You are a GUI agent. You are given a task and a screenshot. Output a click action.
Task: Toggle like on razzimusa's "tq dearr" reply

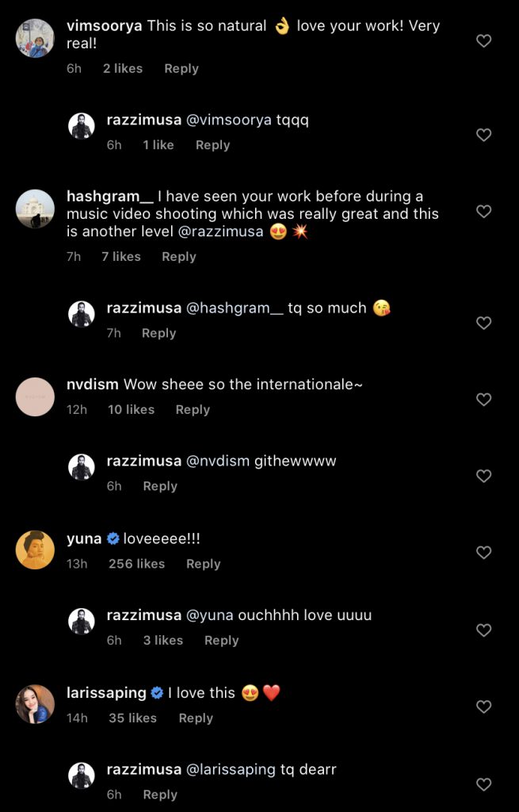483,784
